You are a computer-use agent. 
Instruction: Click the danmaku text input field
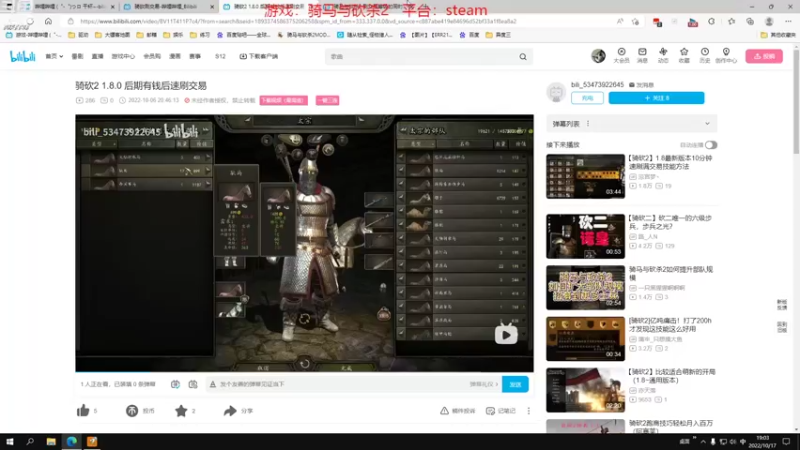point(342,384)
